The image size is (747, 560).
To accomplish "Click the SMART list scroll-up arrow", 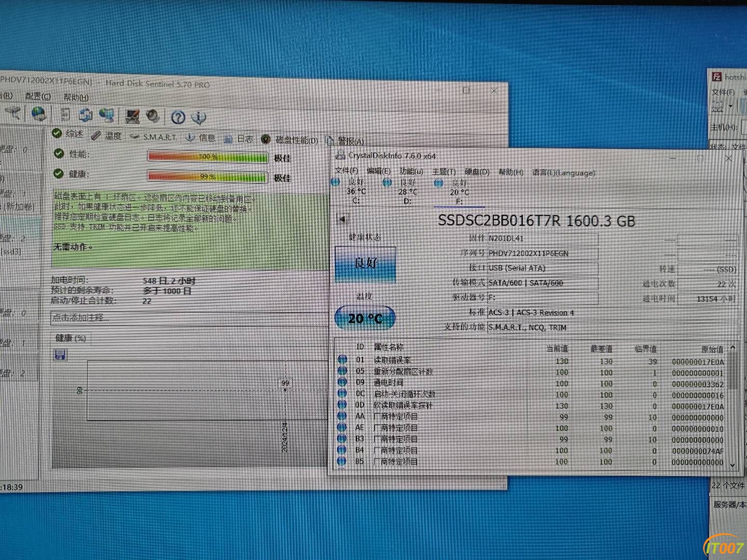I will [x=732, y=347].
